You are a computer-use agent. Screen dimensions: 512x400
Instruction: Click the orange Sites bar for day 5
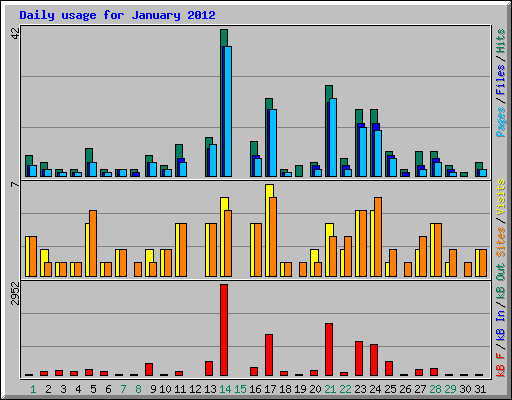pyautogui.click(x=93, y=243)
